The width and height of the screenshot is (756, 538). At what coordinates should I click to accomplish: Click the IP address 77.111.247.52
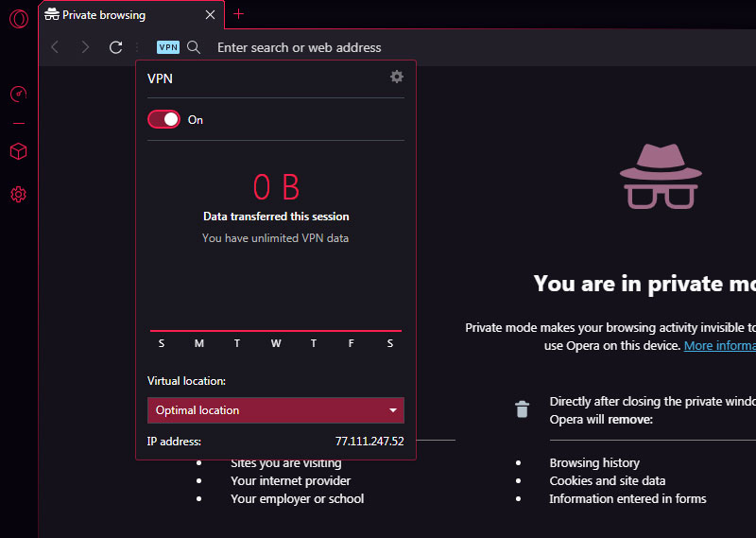[369, 441]
